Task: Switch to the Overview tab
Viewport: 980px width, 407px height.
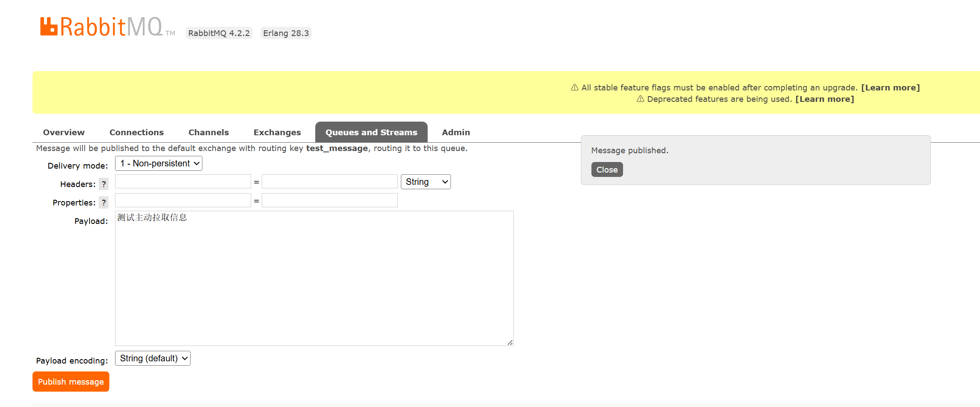Action: coord(64,132)
